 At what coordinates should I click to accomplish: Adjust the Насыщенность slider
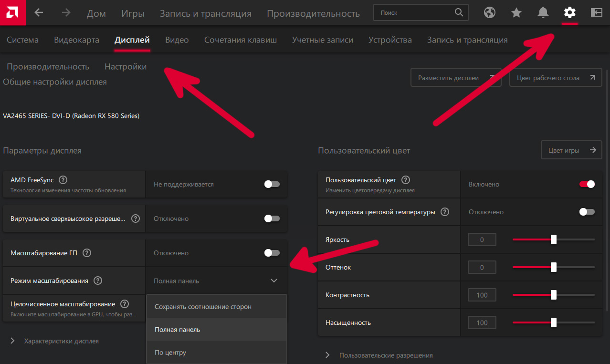(554, 322)
